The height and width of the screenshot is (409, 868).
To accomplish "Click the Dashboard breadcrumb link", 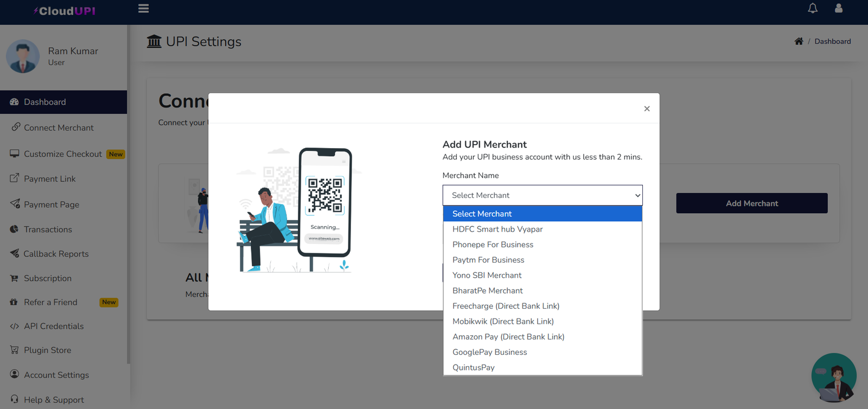I will click(x=833, y=41).
